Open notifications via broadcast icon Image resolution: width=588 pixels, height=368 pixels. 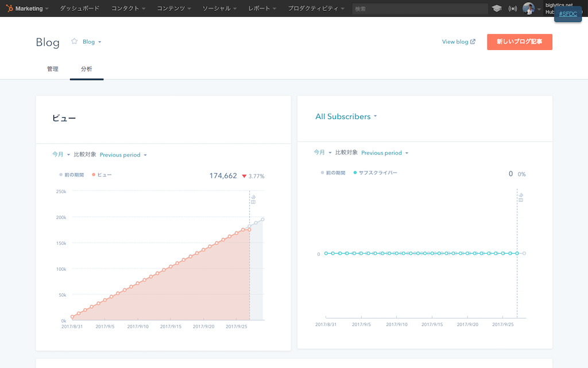click(513, 8)
